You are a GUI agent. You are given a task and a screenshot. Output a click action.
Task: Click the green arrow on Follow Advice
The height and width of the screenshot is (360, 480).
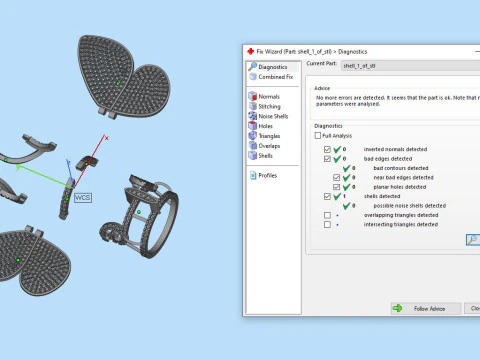(397, 308)
